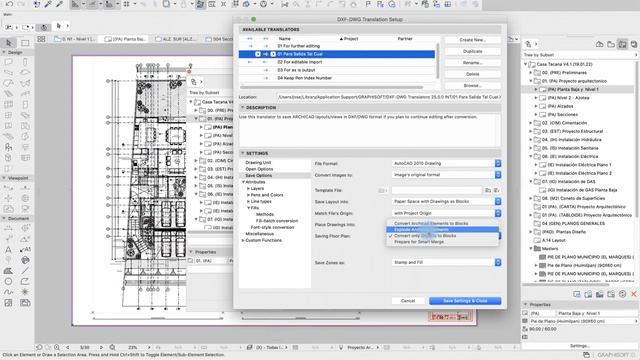This screenshot has height=360, width=640.
Task: Click Cancel in the translation dialog
Action: (408, 301)
